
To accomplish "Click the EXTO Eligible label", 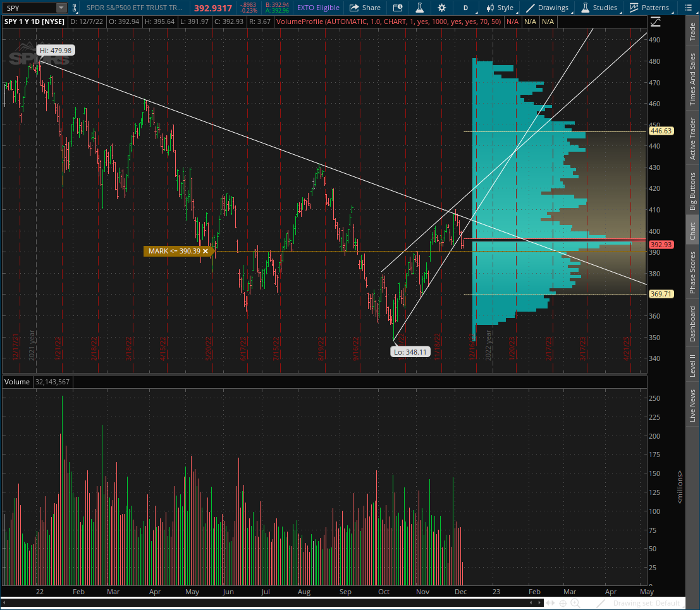I will click(x=318, y=8).
